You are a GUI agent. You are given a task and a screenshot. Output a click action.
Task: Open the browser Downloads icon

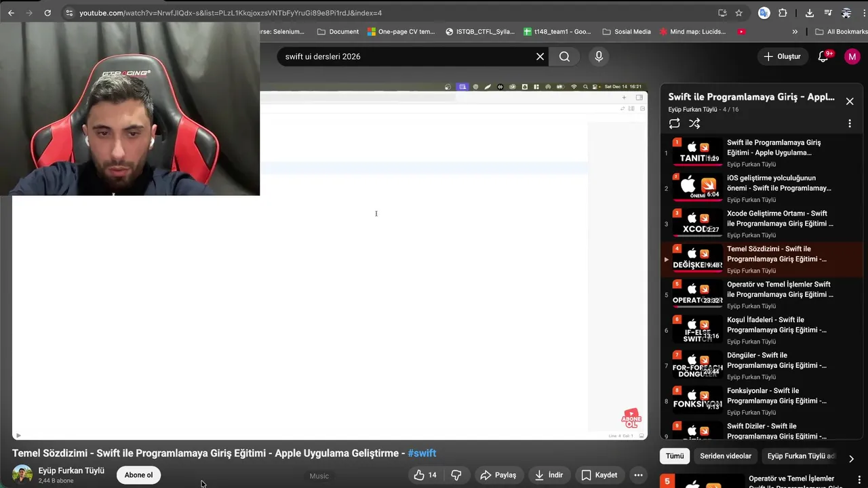(810, 13)
